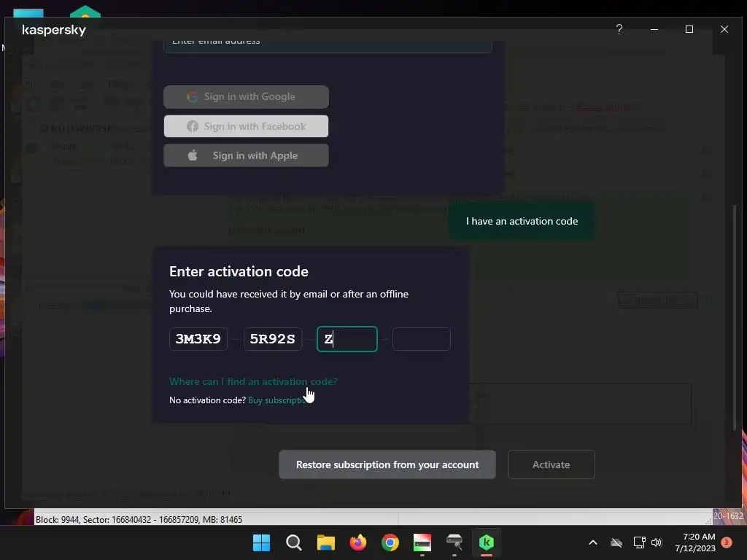Switch to the disk tool taskbar app

point(422,542)
